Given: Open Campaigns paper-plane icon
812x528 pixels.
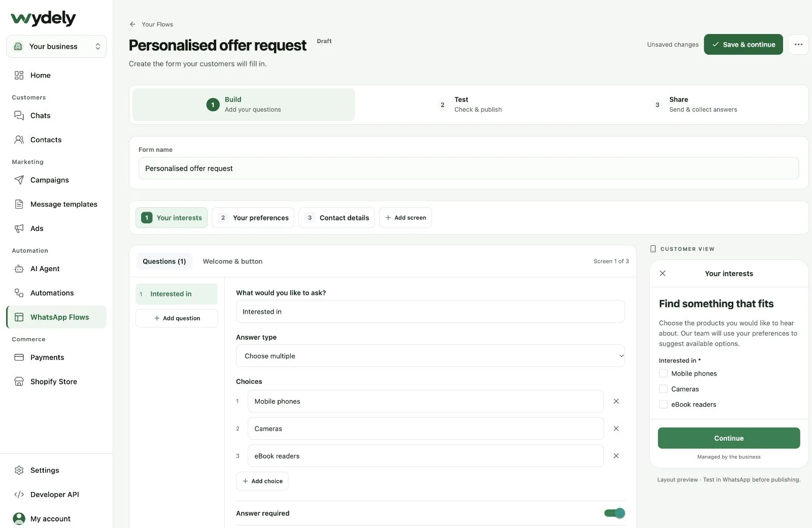Looking at the screenshot, I should click(19, 180).
